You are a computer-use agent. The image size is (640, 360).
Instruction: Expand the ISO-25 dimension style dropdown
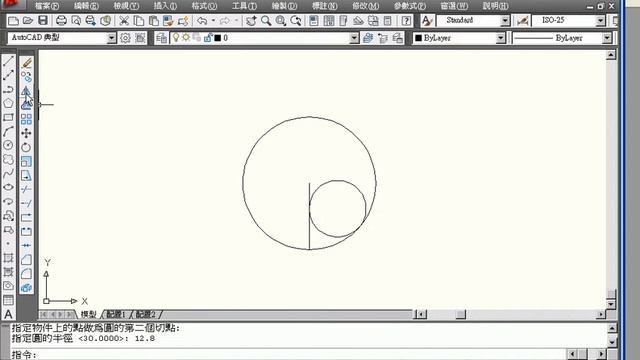[600, 20]
